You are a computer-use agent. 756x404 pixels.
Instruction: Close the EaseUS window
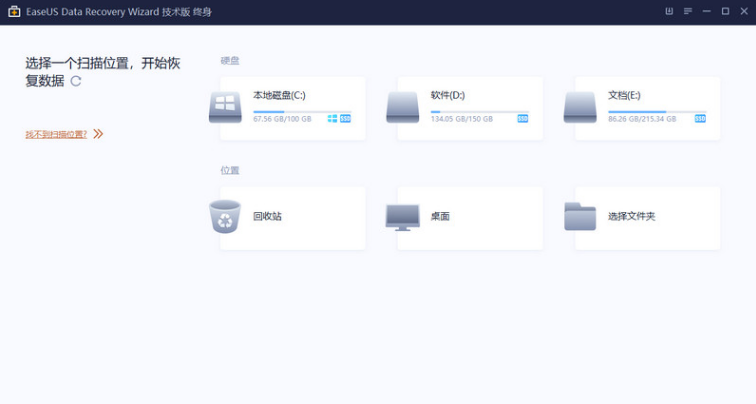[x=744, y=11]
